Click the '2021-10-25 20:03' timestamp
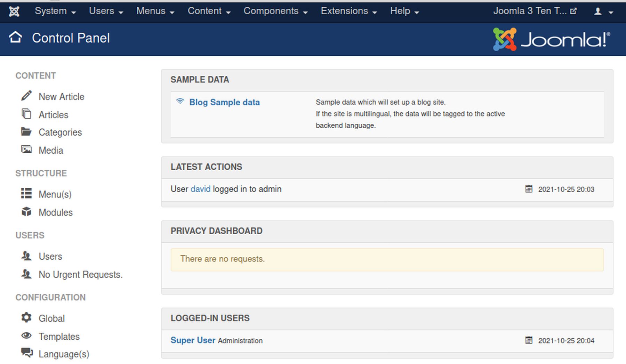626x364 pixels. [566, 189]
